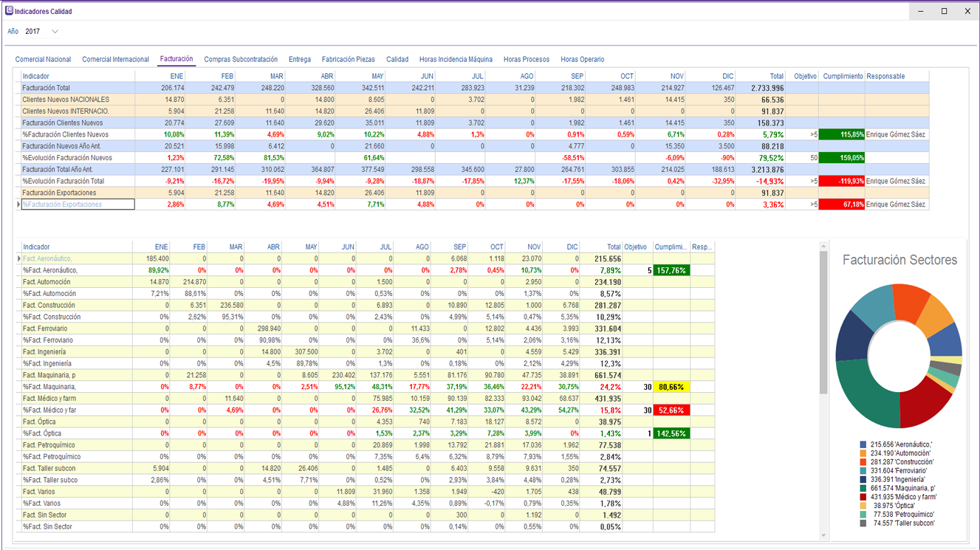Click the Aeronáutico legend color swatch
The width and height of the screenshot is (980, 550).
863,445
